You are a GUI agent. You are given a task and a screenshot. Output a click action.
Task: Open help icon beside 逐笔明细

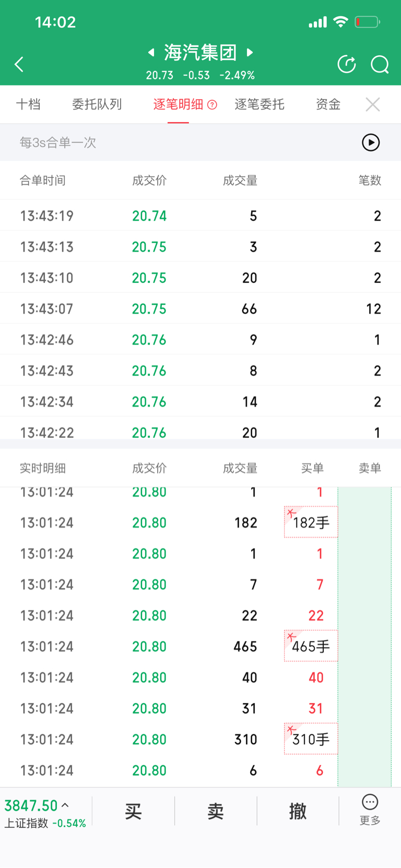212,105
